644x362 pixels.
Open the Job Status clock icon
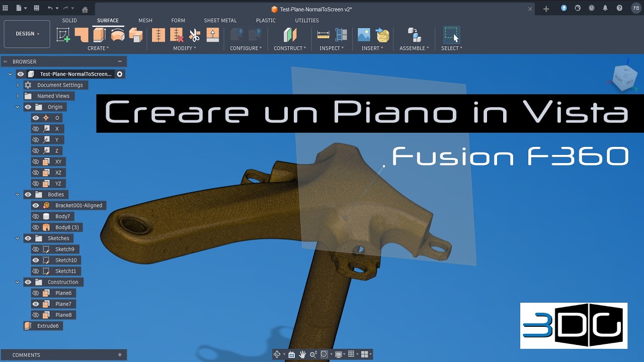(x=592, y=8)
